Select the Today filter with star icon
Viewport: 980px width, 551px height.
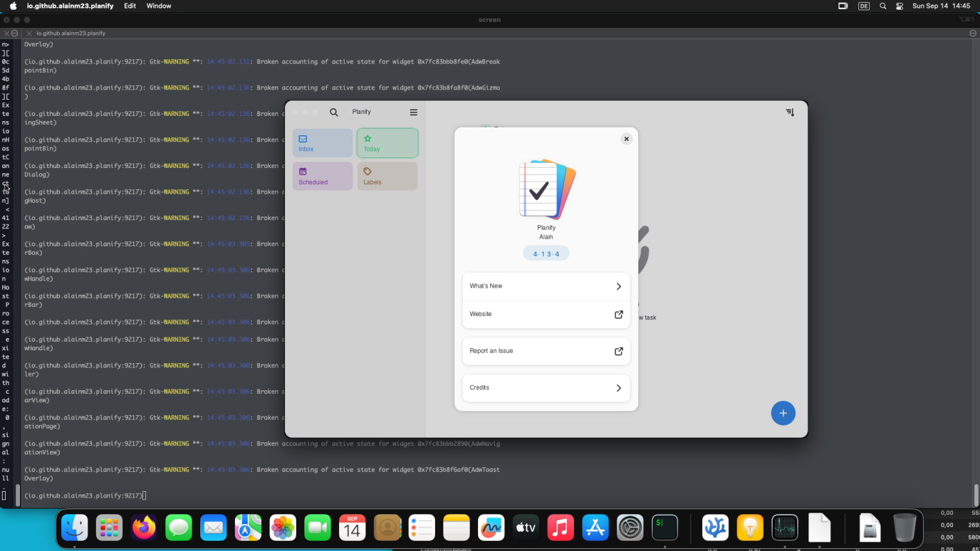pos(387,142)
